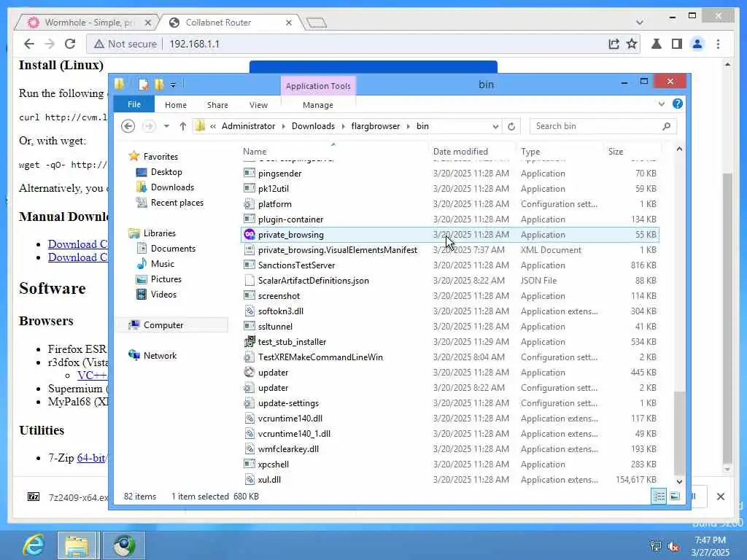Image resolution: width=747 pixels, height=560 pixels.
Task: Click File Explorer taskbar icon
Action: pyautogui.click(x=79, y=545)
